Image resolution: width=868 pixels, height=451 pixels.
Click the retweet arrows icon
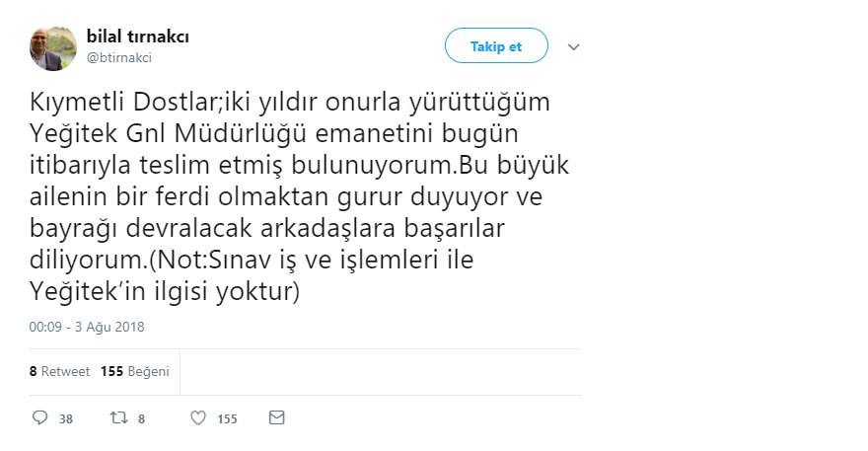click(118, 418)
